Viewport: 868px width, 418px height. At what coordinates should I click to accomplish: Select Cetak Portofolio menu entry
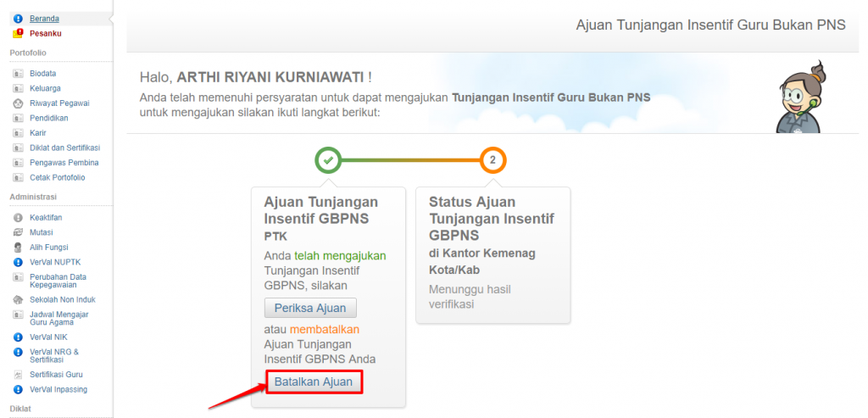[57, 177]
